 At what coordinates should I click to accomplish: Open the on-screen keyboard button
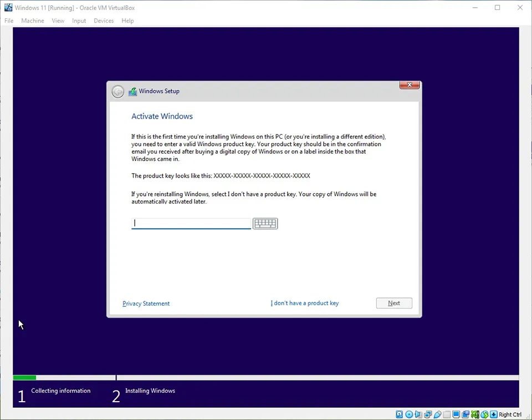click(265, 223)
